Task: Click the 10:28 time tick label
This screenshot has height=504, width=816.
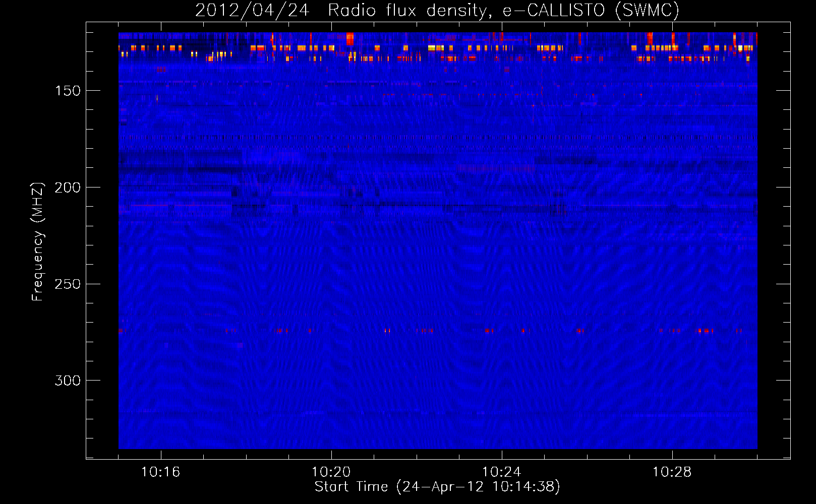Action: point(672,472)
